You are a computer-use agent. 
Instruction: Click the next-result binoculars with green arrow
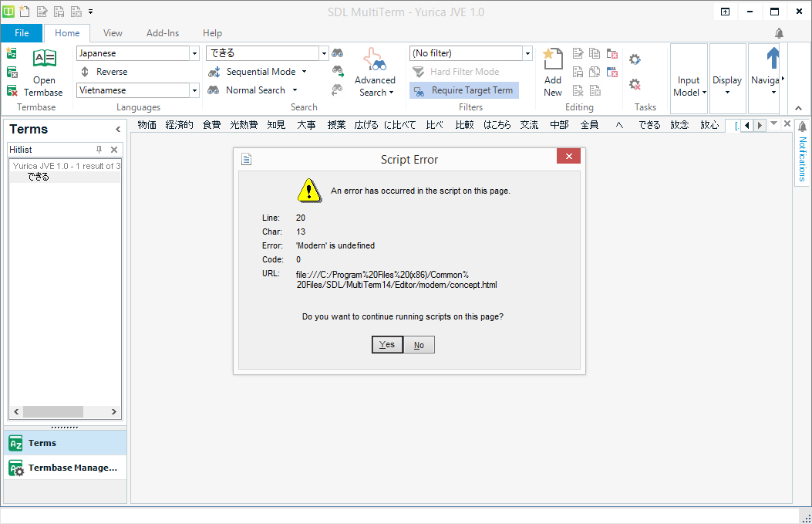coord(338,71)
